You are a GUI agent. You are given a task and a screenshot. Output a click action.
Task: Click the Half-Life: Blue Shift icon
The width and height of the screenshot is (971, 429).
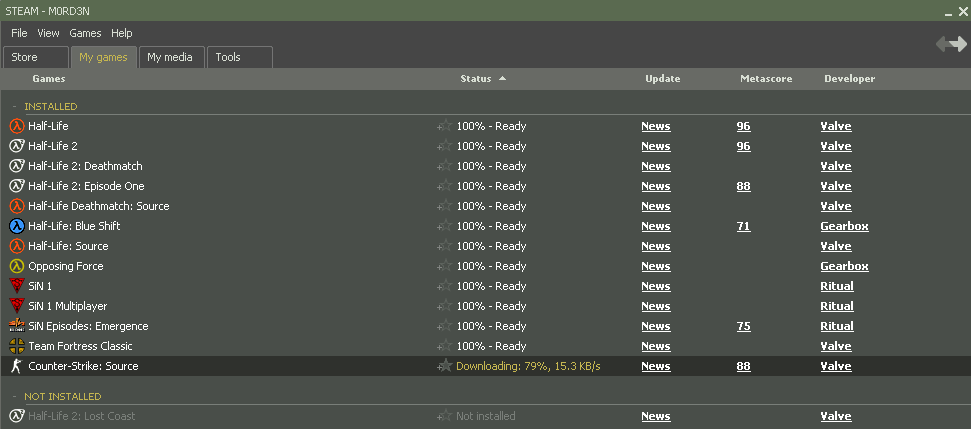16,226
